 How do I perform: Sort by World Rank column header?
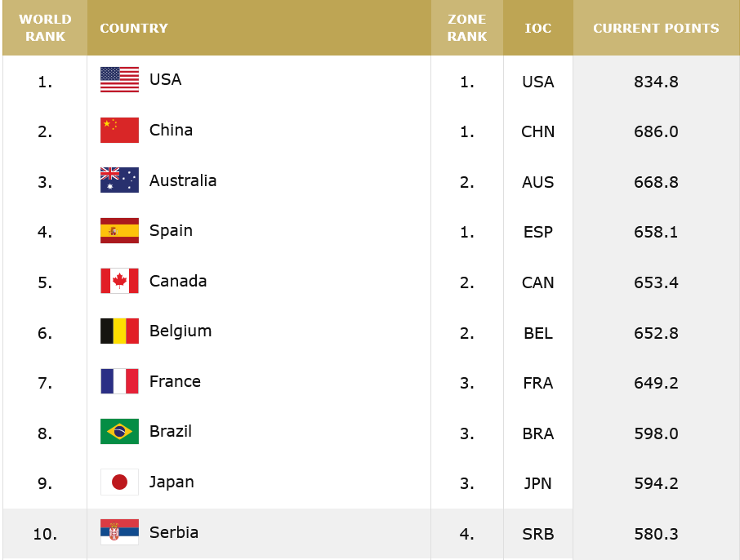click(45, 28)
